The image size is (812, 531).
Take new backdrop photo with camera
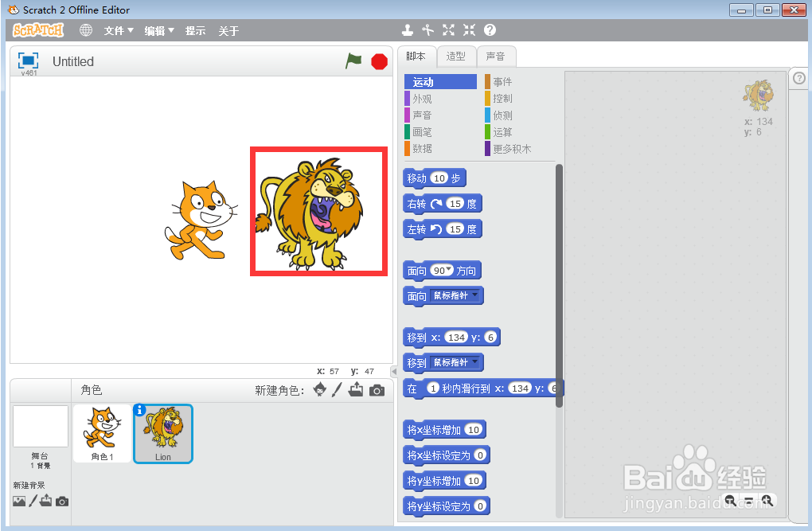pos(62,502)
